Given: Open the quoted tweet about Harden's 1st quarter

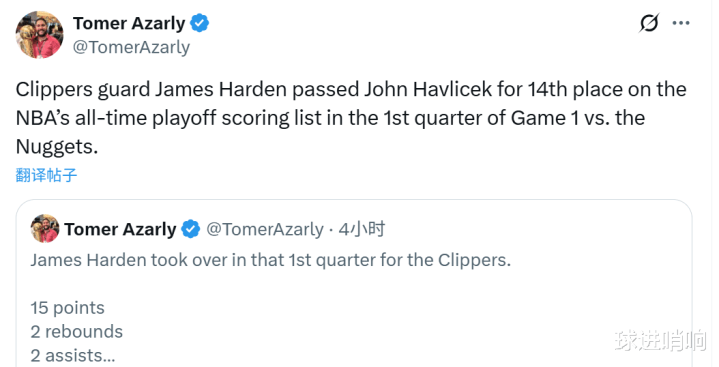Looking at the screenshot, I should 354,284.
